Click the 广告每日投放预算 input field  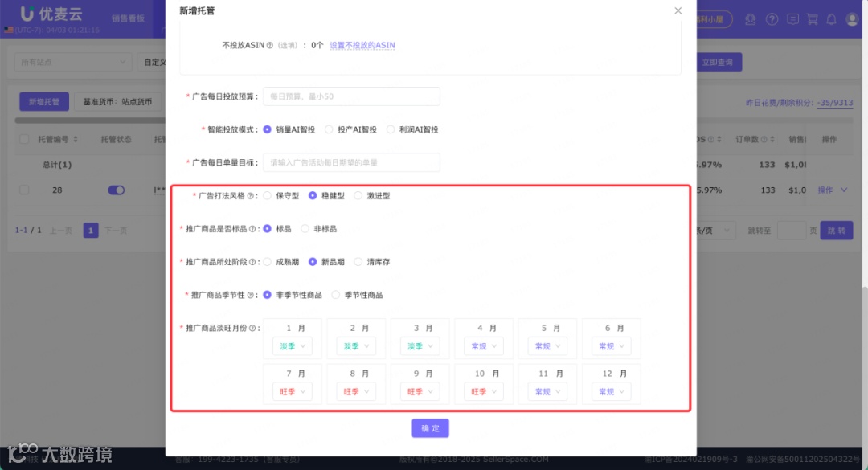(351, 96)
